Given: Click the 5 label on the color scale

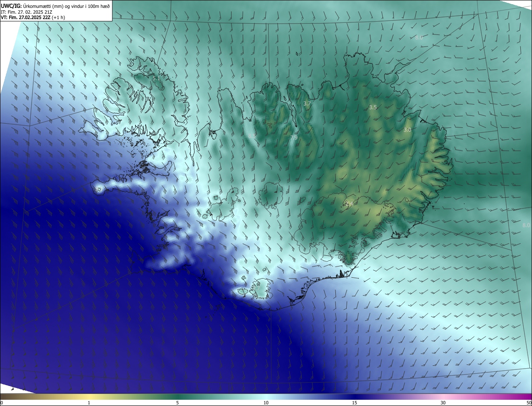Looking at the screenshot, I should point(177,403).
